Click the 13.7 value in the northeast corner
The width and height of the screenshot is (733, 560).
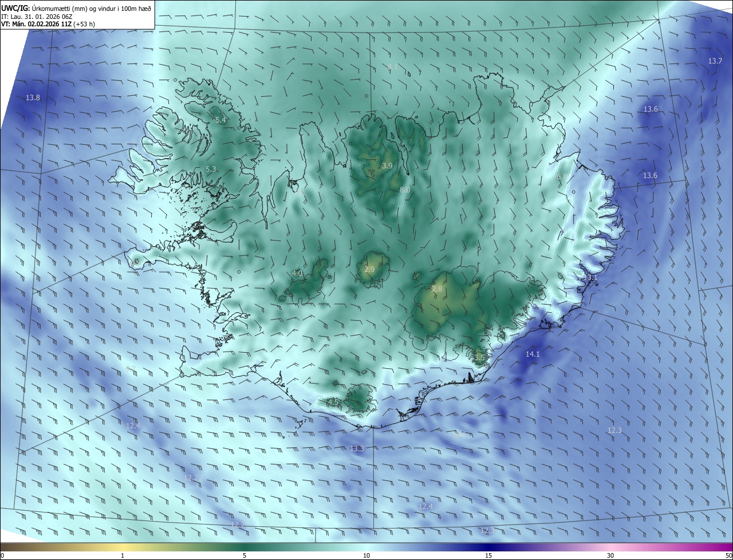coord(715,61)
